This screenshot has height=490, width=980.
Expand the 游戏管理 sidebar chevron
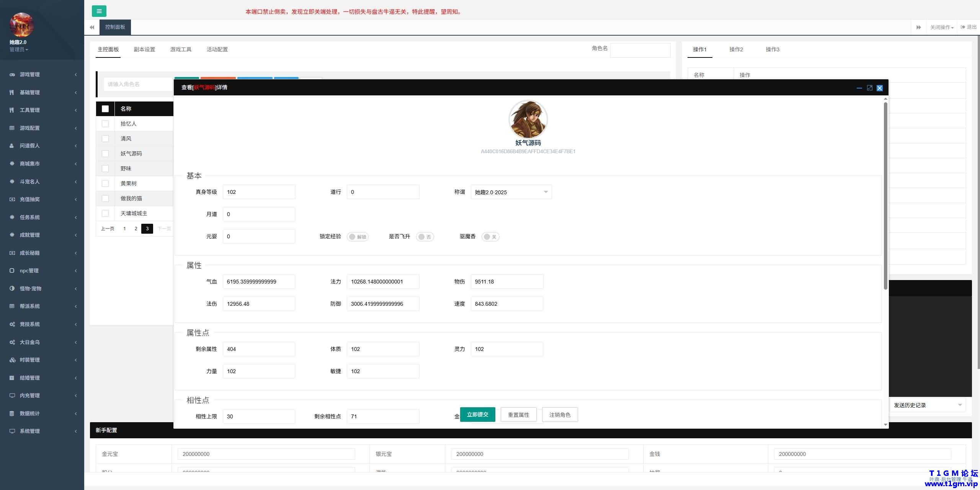tap(76, 74)
